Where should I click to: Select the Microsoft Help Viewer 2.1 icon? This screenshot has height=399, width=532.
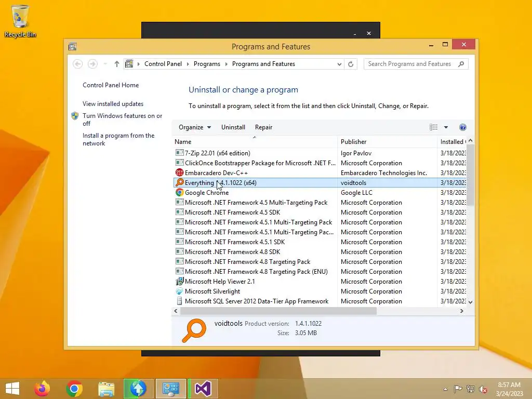point(179,281)
